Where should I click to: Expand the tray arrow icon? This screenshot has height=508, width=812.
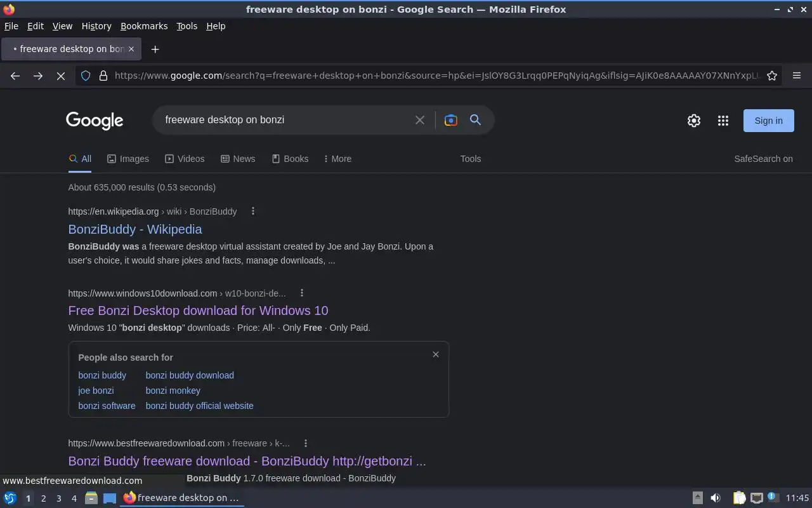tap(697, 498)
